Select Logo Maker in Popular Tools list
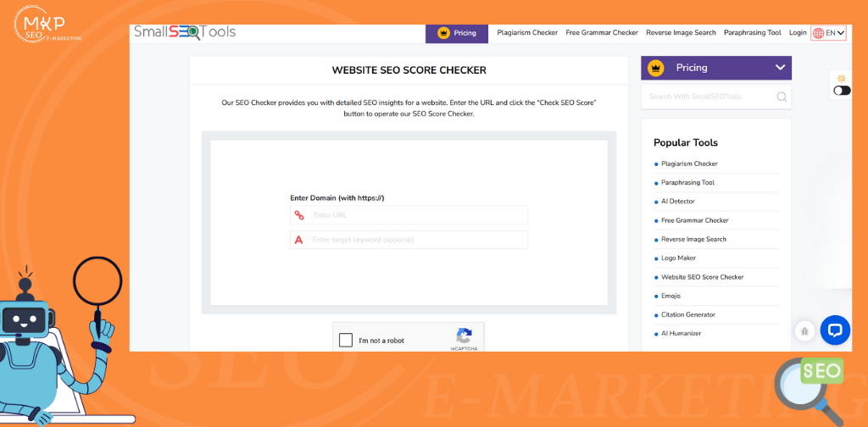 coord(678,258)
